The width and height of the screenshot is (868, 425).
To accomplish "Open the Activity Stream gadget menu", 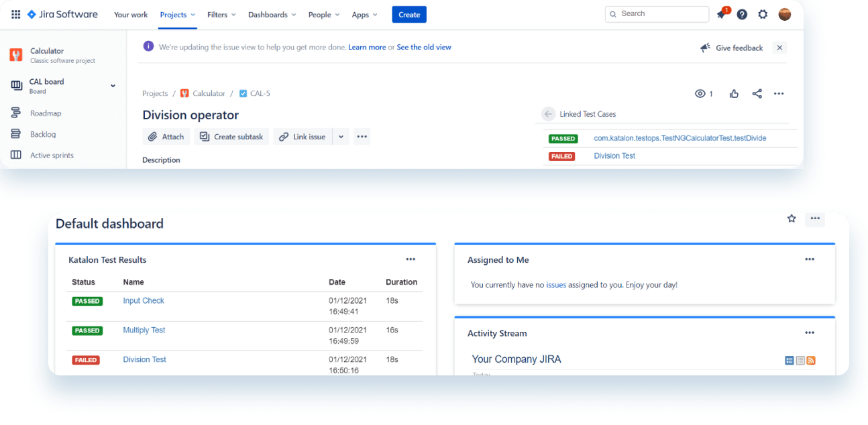I will point(810,332).
